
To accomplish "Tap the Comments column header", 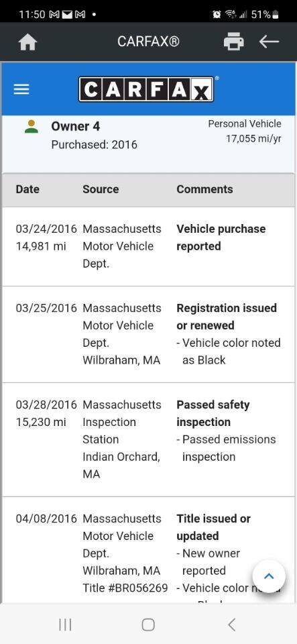I will point(204,189).
